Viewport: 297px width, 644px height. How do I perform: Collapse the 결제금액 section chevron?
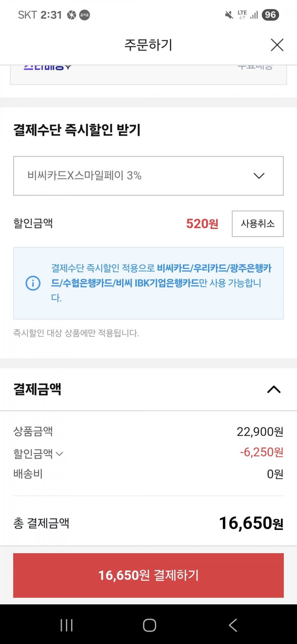point(274,390)
